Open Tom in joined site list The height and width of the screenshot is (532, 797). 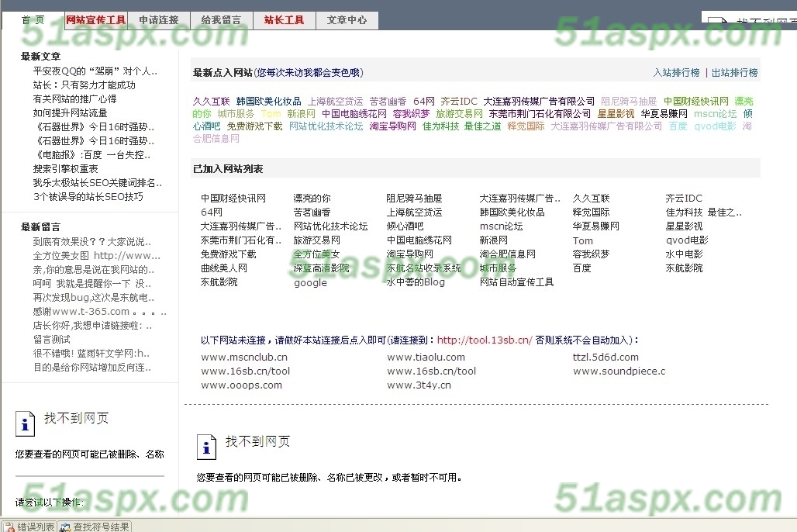pos(583,240)
